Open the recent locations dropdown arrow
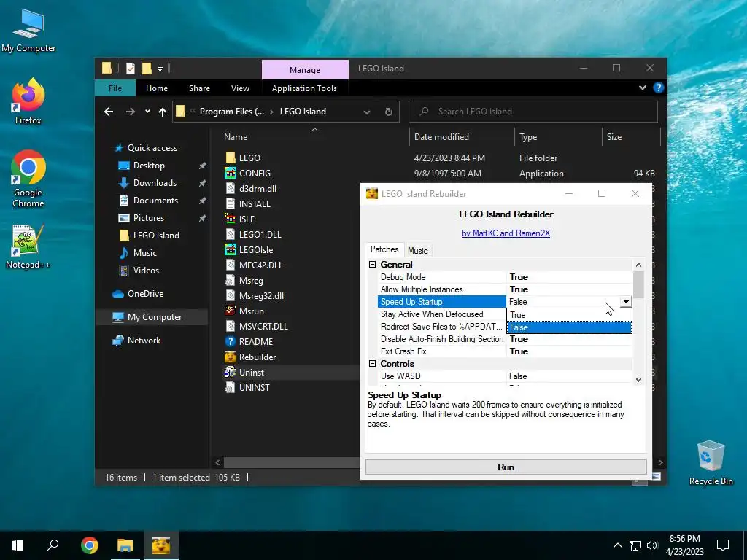Image resolution: width=747 pixels, height=560 pixels. coord(147,112)
